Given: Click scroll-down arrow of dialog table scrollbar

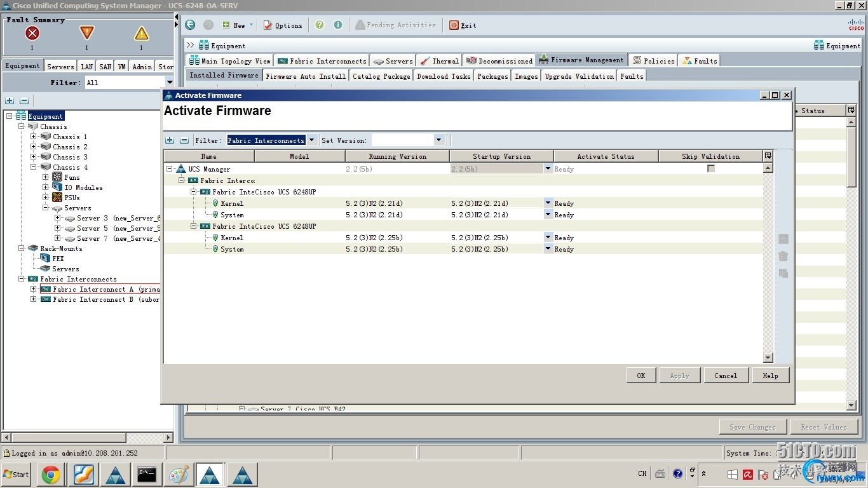Looking at the screenshot, I should pyautogui.click(x=768, y=358).
